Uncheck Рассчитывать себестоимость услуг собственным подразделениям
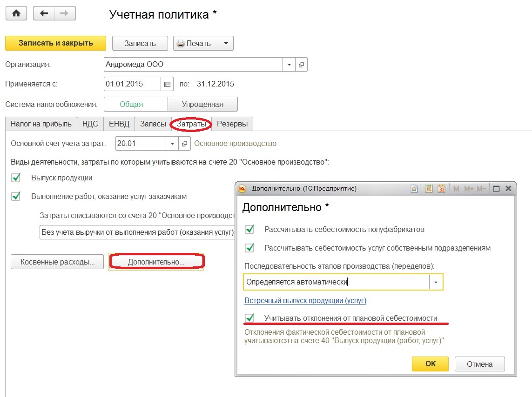 pos(250,248)
